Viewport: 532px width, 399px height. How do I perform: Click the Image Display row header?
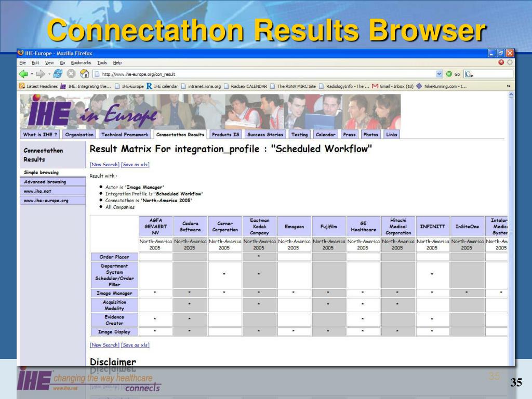click(x=114, y=332)
